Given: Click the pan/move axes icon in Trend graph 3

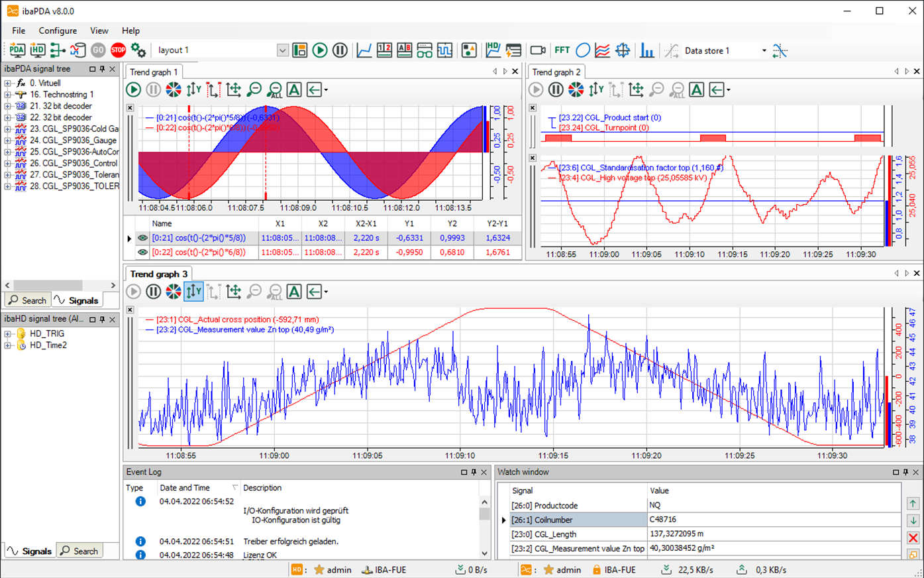Looking at the screenshot, I should [x=233, y=291].
